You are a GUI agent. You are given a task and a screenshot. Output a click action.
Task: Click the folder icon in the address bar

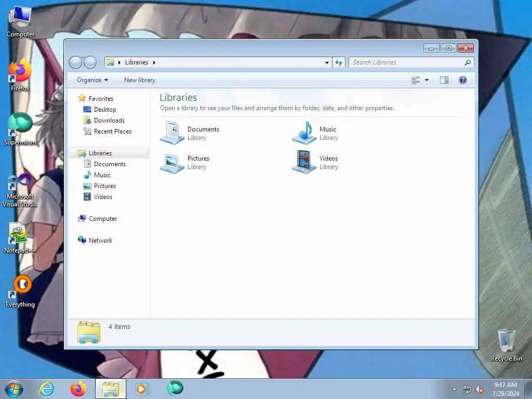tap(110, 62)
